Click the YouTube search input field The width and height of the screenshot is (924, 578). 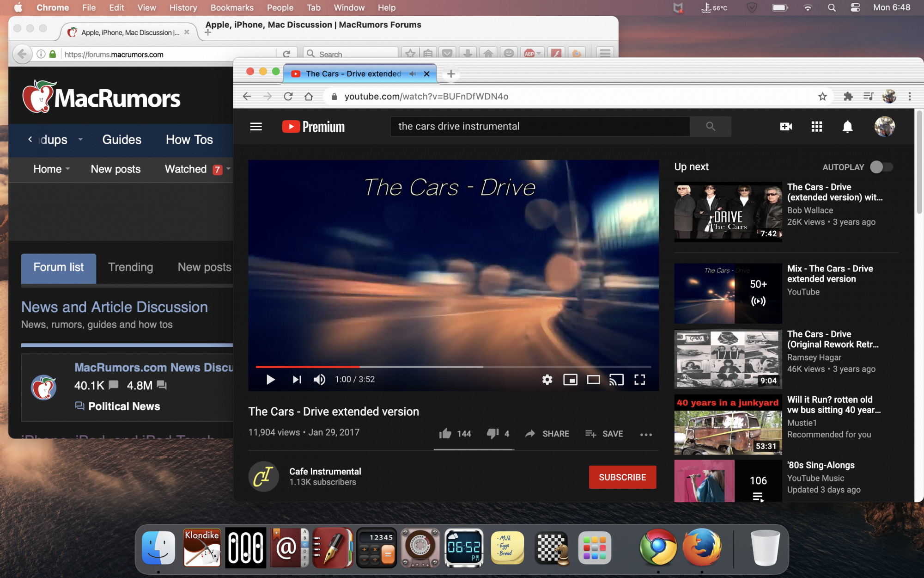pos(540,126)
